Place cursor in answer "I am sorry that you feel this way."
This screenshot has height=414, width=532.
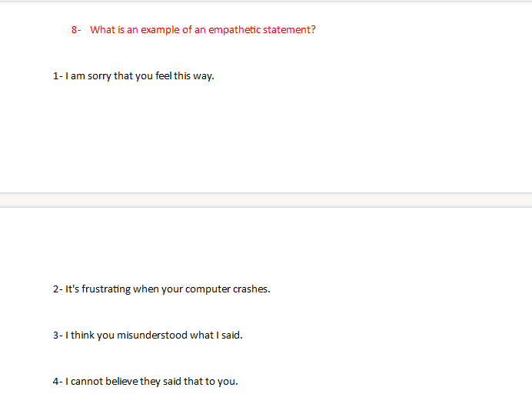click(140, 76)
